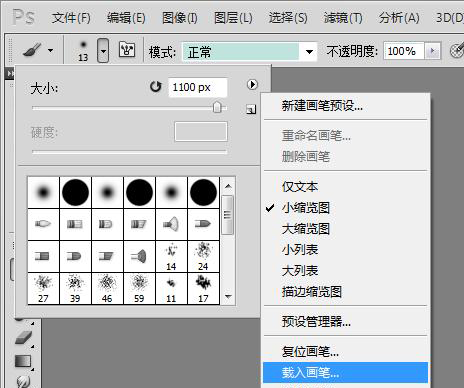This screenshot has height=388, width=464.
Task: Select brush thumbnail labeled 27
Action: 43,289
